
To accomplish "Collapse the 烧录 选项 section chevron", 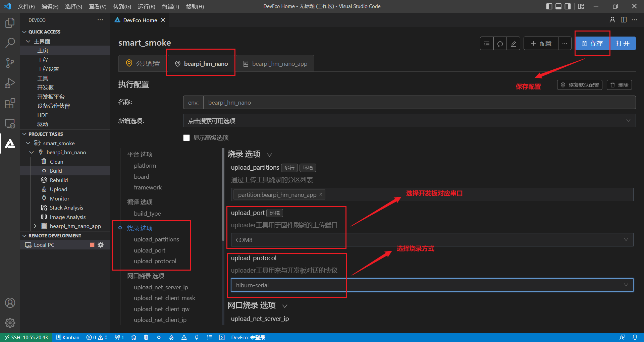I will coord(269,155).
